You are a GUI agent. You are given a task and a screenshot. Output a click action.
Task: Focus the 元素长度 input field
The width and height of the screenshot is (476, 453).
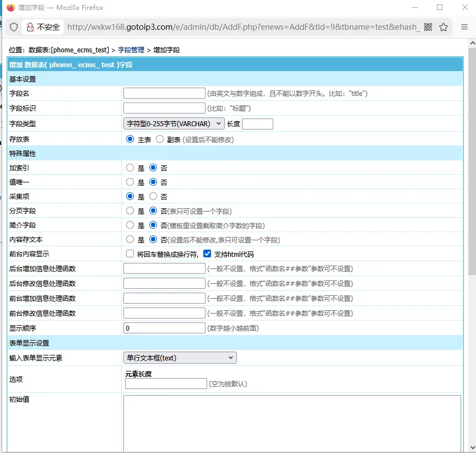[x=166, y=384]
